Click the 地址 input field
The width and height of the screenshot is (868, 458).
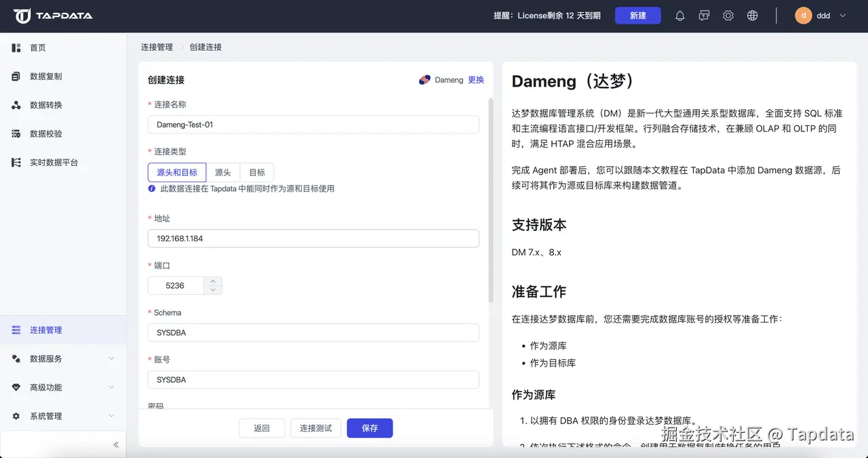[313, 238]
